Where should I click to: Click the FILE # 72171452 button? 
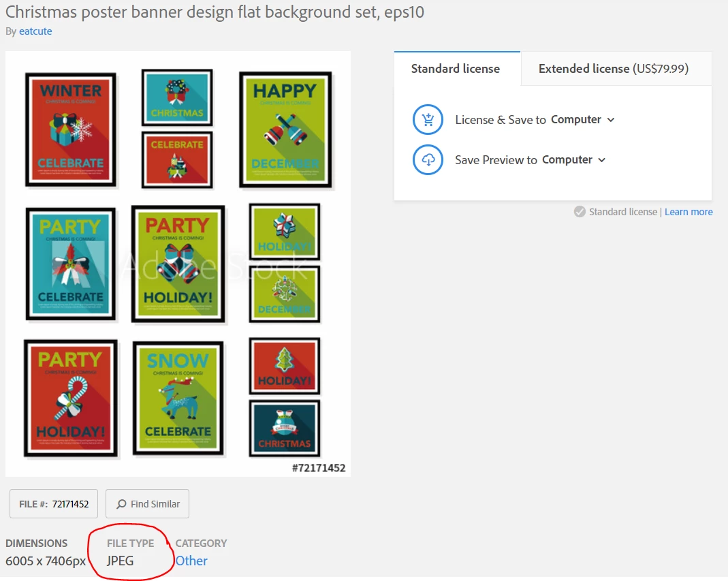point(54,504)
